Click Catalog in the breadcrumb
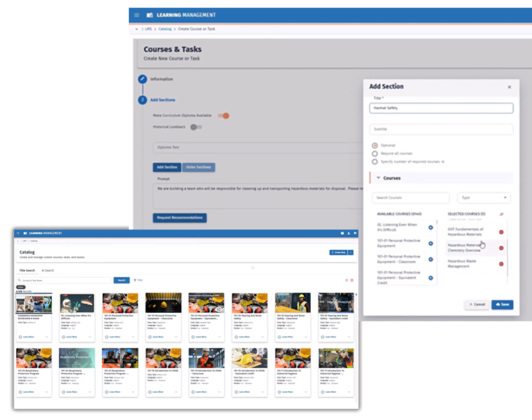Screen dimensions: 532x420 164,29
